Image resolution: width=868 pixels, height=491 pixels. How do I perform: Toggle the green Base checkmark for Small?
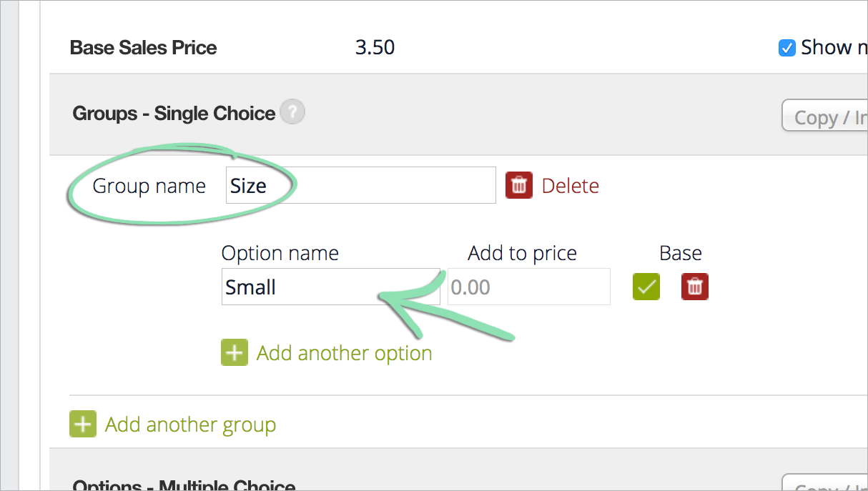tap(646, 287)
